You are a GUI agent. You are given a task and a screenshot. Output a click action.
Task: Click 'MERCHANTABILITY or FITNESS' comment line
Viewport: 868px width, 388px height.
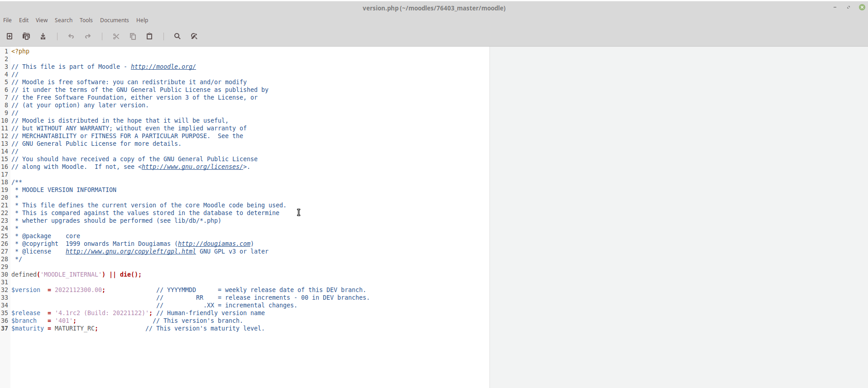click(x=127, y=136)
